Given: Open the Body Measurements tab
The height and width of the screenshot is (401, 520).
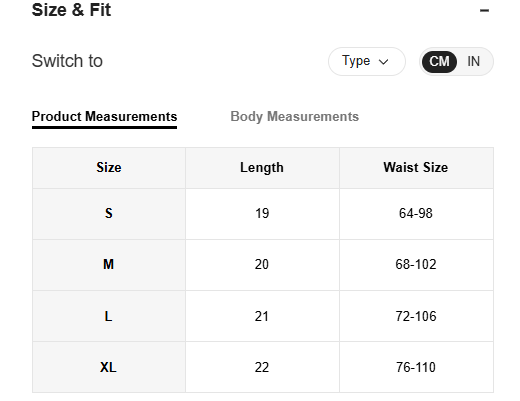Looking at the screenshot, I should 295,116.
